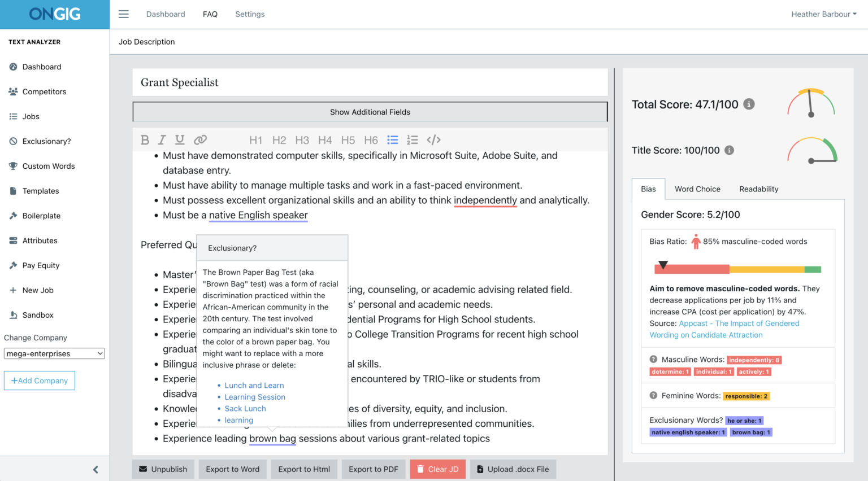Click the Masculine Words help icon
The height and width of the screenshot is (481, 868).
[653, 359]
